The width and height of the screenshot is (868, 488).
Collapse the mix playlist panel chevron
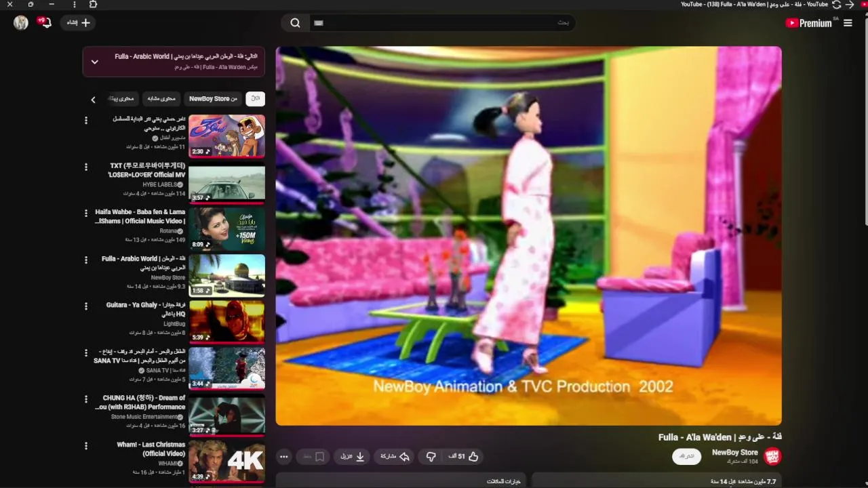click(94, 62)
